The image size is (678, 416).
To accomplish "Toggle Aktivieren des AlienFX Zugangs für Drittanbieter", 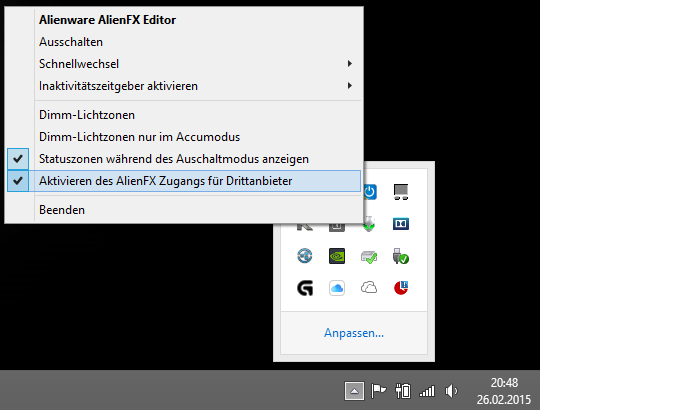I will (x=184, y=181).
